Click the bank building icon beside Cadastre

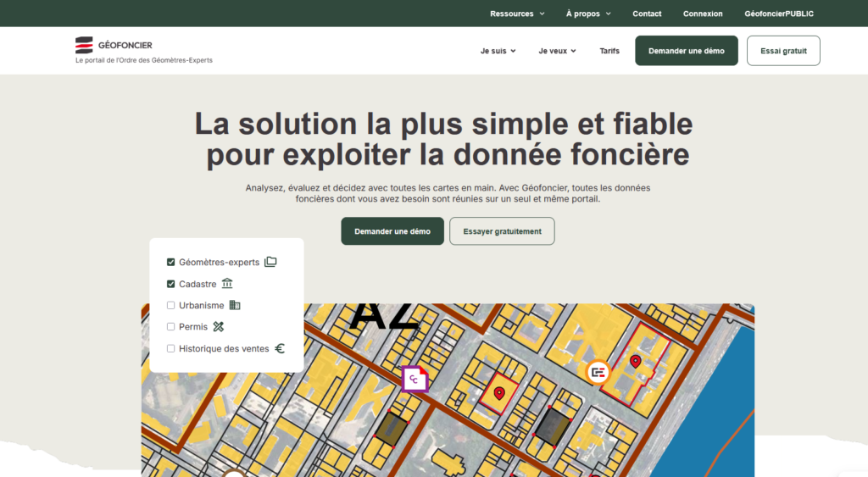[227, 283]
